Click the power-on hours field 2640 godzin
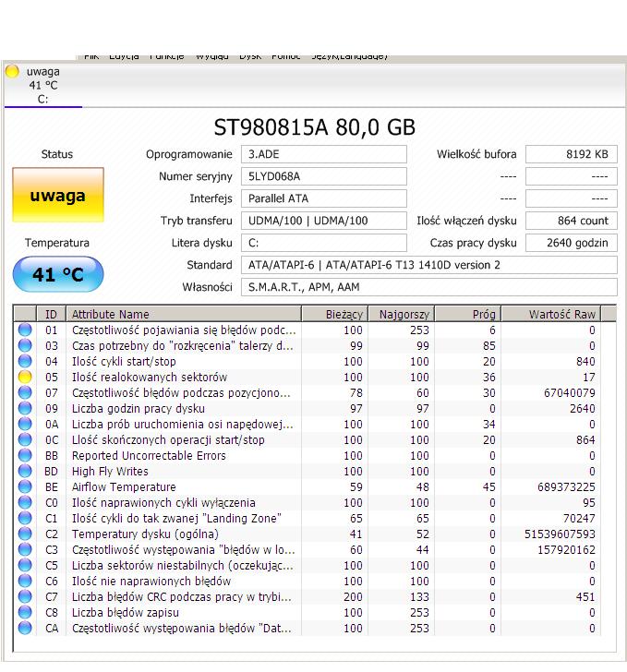 pyautogui.click(x=572, y=243)
